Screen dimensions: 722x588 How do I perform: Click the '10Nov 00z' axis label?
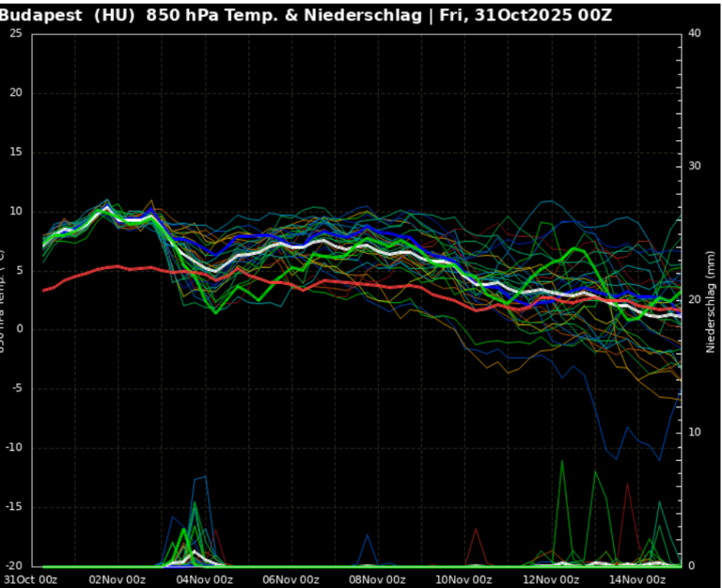463,580
